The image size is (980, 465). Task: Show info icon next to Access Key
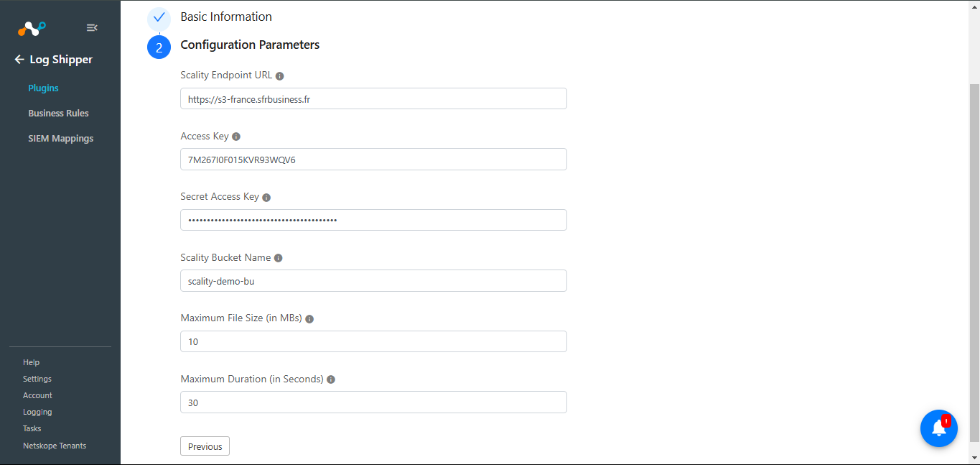(x=236, y=137)
